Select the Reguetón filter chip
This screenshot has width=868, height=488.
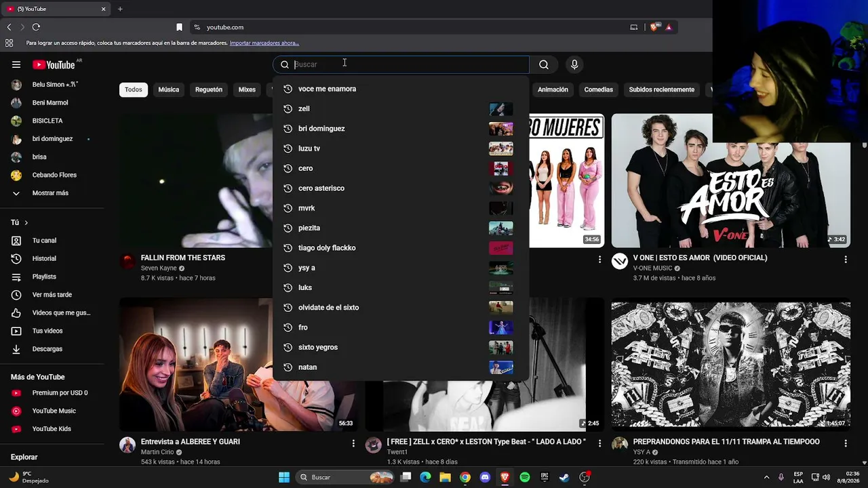209,89
